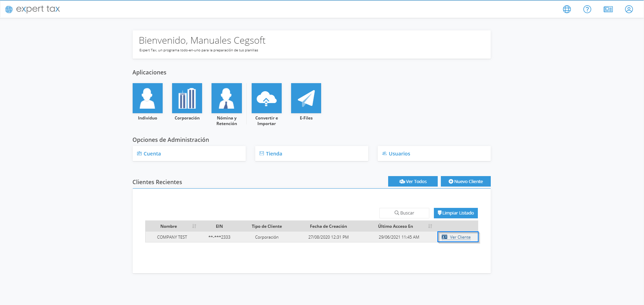
Task: Click into the Buscar search field
Action: pos(404,213)
